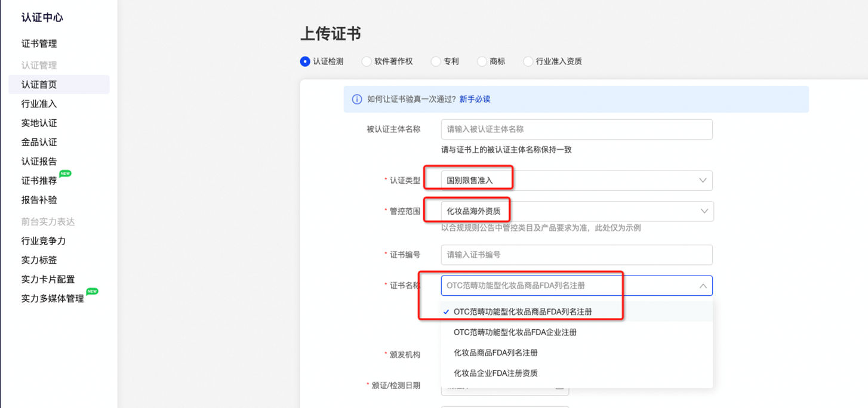Click the 证书编号 input field

click(576, 255)
